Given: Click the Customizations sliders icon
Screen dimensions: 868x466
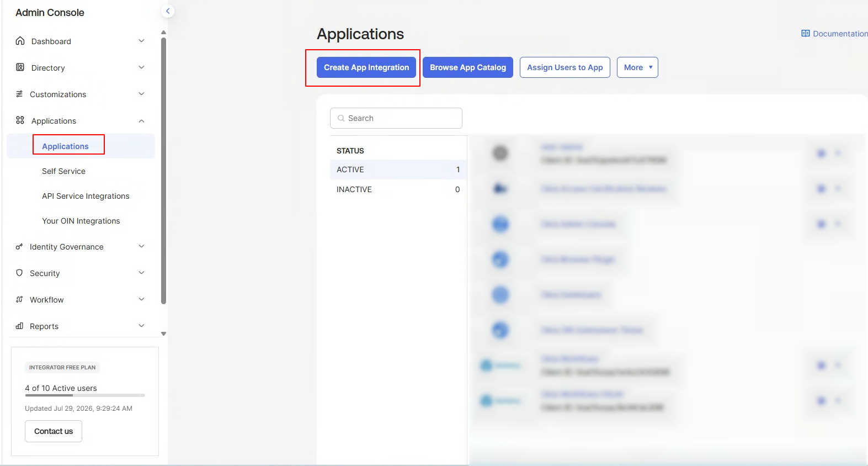Looking at the screenshot, I should (x=19, y=94).
